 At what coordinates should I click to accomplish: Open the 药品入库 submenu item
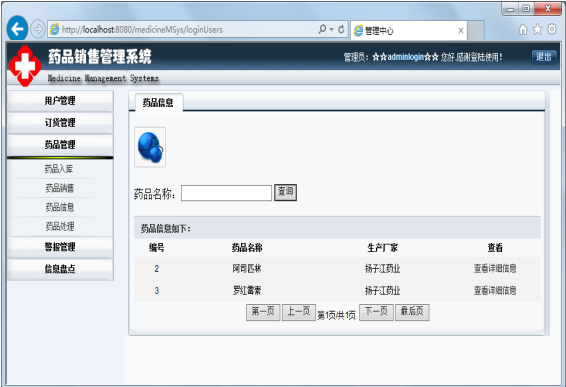click(x=59, y=169)
